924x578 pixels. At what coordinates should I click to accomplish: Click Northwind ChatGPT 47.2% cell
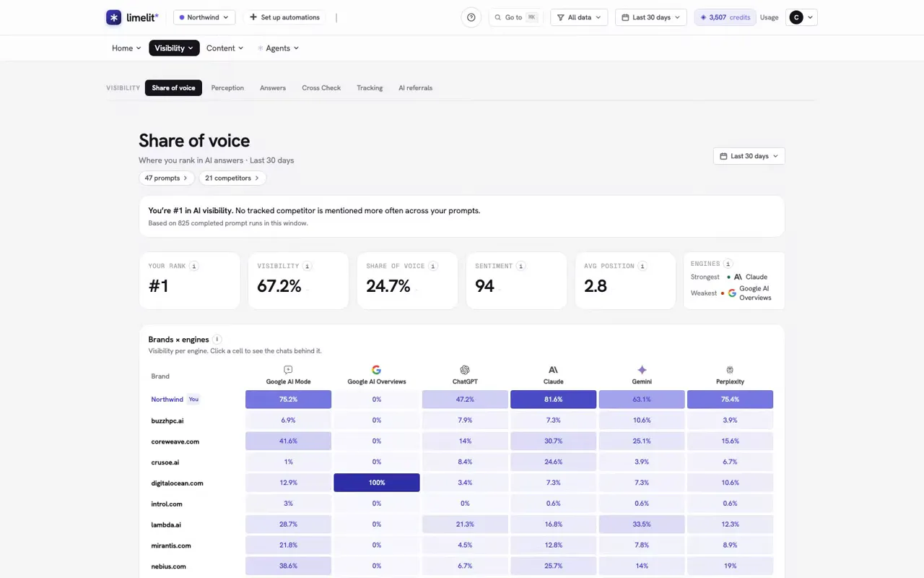click(x=465, y=400)
